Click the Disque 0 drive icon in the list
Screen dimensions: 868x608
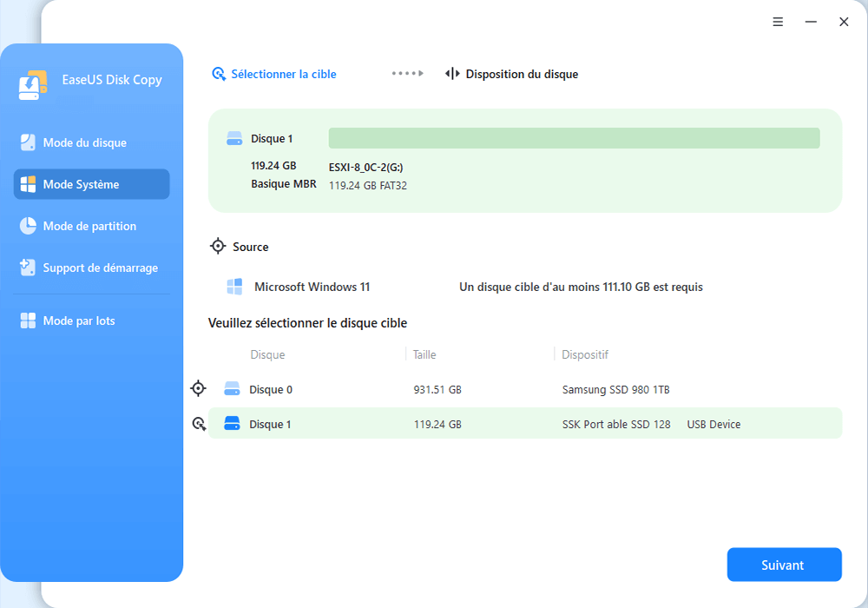point(232,389)
